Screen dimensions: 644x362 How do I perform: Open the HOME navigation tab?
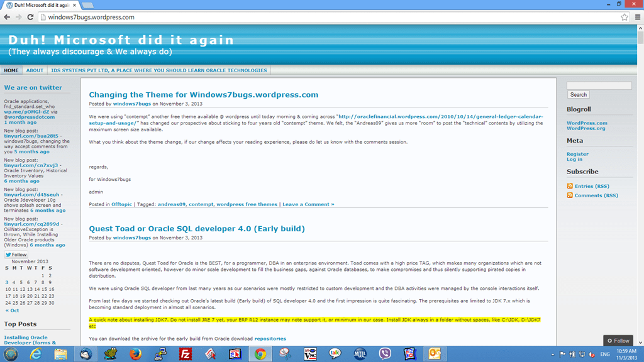[x=11, y=70]
